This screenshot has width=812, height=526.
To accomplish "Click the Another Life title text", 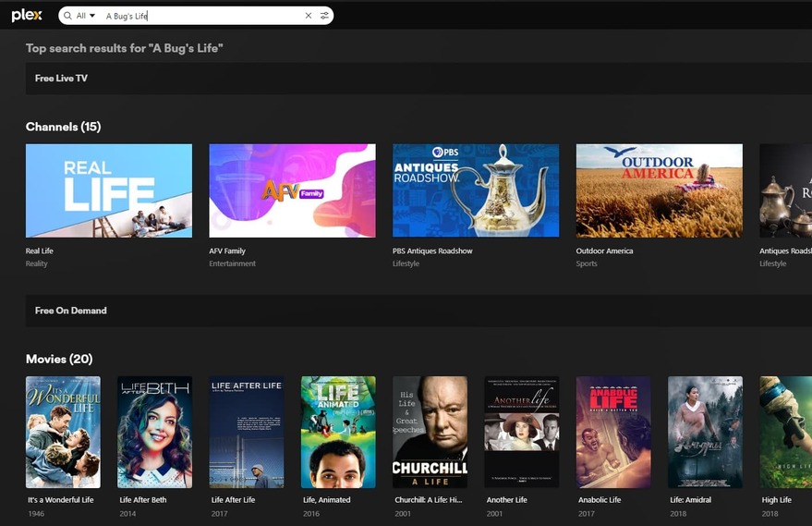I will [506, 500].
